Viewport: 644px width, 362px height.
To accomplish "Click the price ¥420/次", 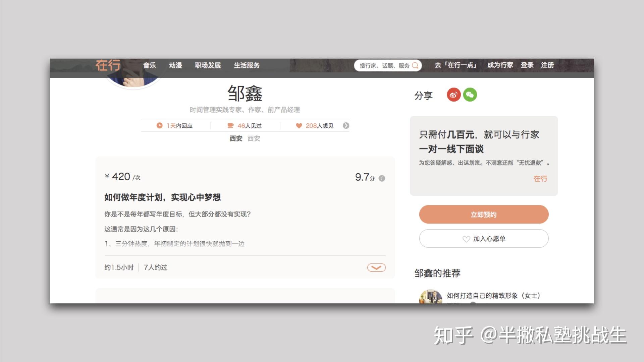I will 123,177.
